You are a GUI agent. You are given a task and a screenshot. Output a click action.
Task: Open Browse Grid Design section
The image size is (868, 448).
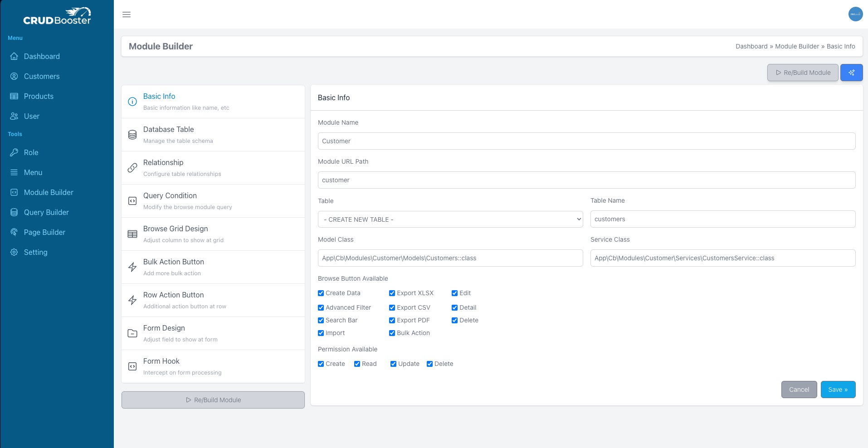(x=213, y=234)
